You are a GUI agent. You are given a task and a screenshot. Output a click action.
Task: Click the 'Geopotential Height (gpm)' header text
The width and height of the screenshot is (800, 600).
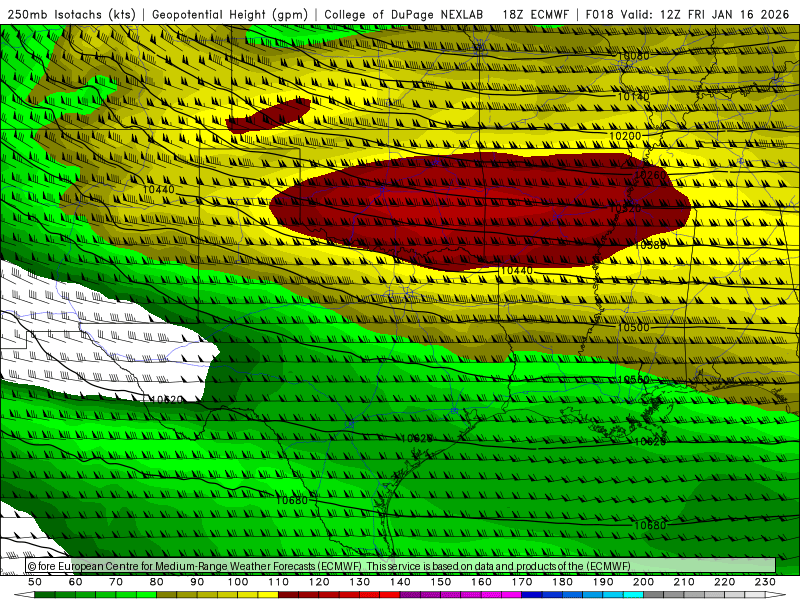(x=230, y=14)
